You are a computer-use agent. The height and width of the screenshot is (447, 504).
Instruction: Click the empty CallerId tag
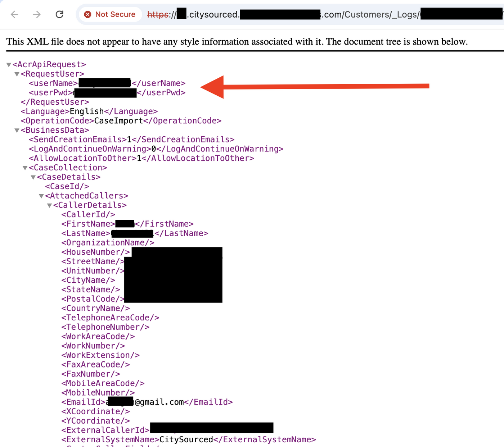tap(88, 215)
